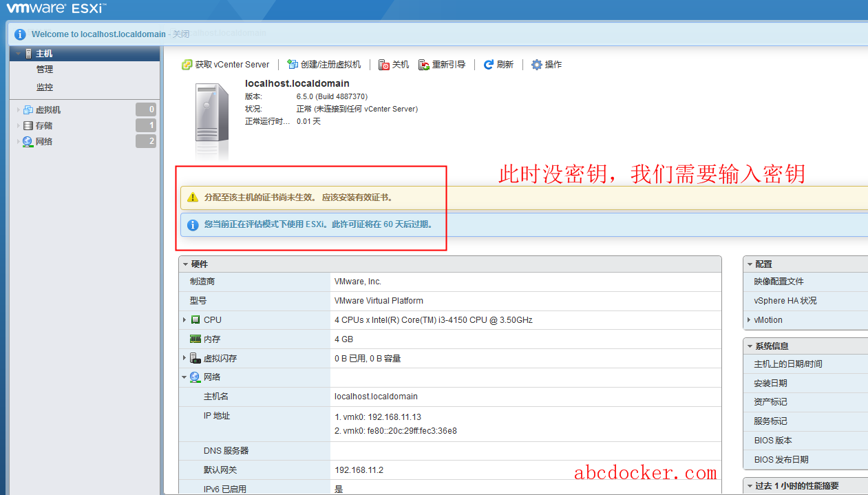Viewport: 868px width, 495px height.
Task: Expand the vMotion configuration row
Action: click(749, 320)
